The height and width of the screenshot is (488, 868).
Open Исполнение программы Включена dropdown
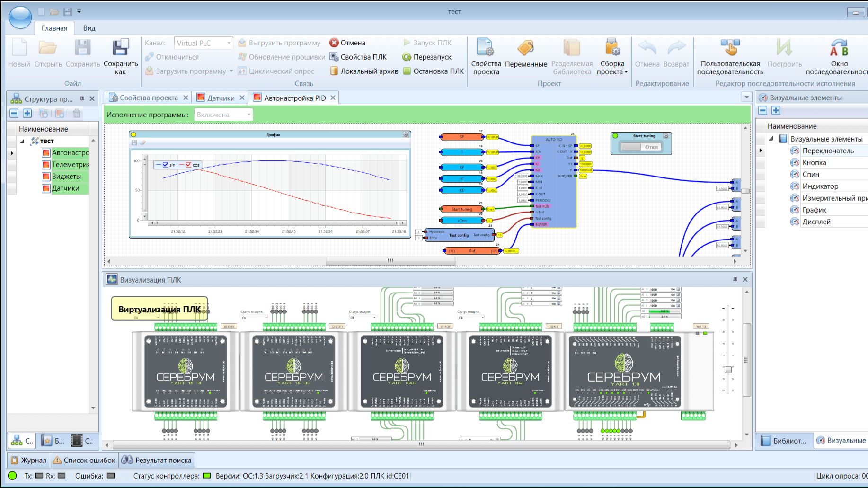(223, 115)
